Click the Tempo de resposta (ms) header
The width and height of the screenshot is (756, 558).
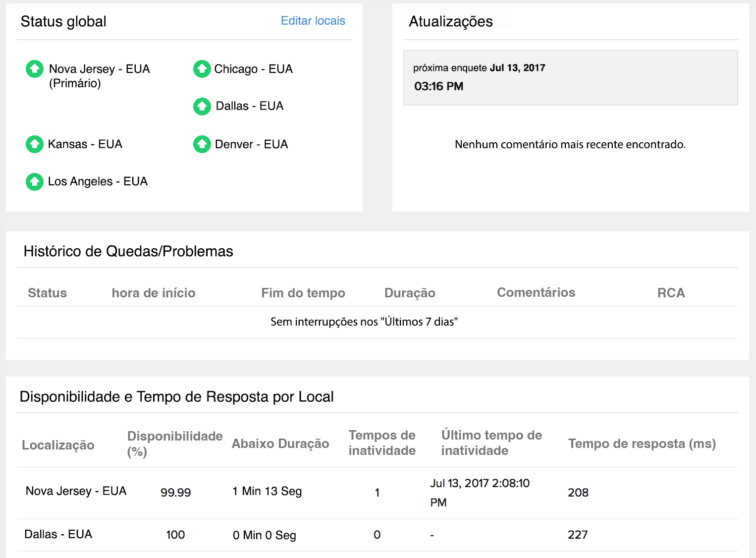coord(642,444)
